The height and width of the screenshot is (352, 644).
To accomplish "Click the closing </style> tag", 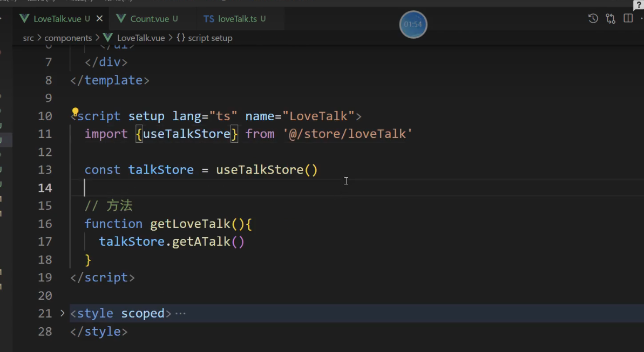I will [99, 332].
